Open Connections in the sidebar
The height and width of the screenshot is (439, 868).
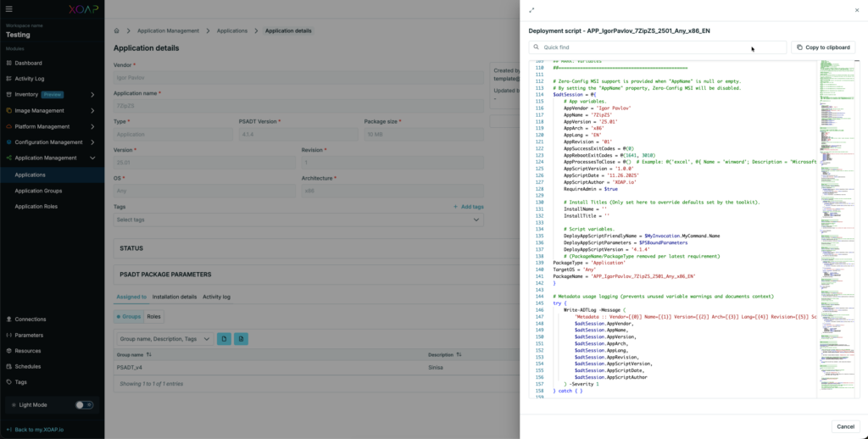pyautogui.click(x=31, y=320)
